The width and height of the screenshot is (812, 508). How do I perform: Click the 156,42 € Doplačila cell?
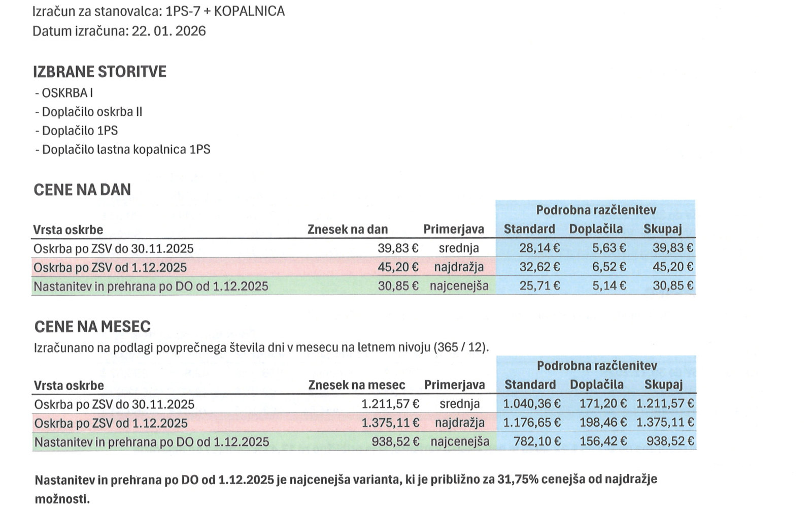[603, 441]
